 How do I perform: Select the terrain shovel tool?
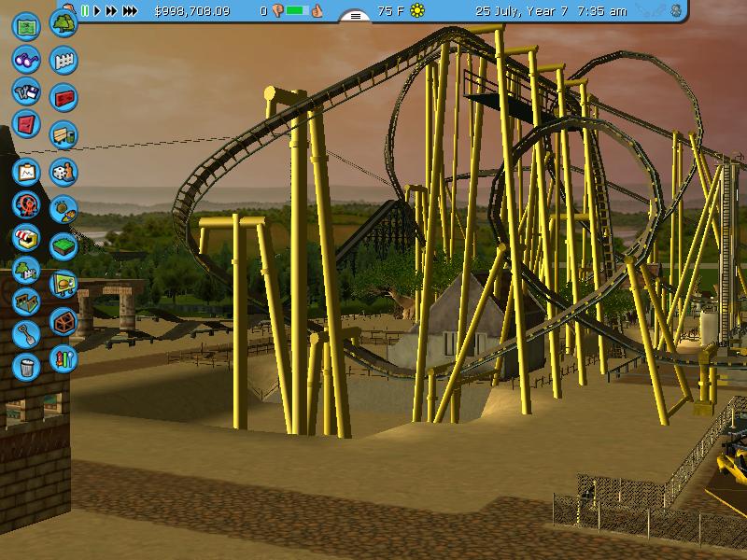pos(26,335)
